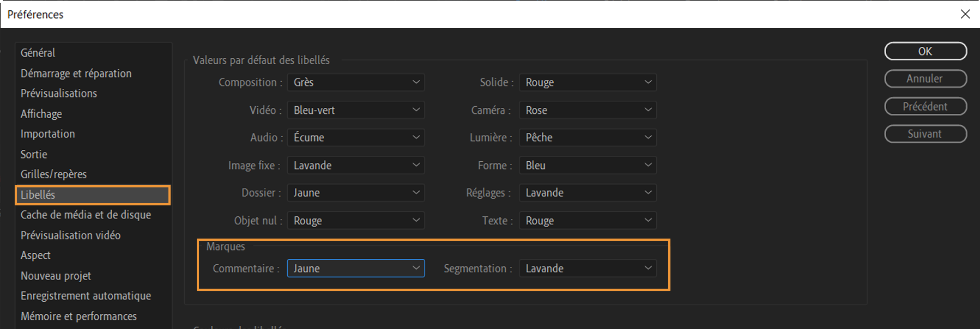Open the Composition label color dropdown
This screenshot has height=329, width=980.
[x=355, y=82]
